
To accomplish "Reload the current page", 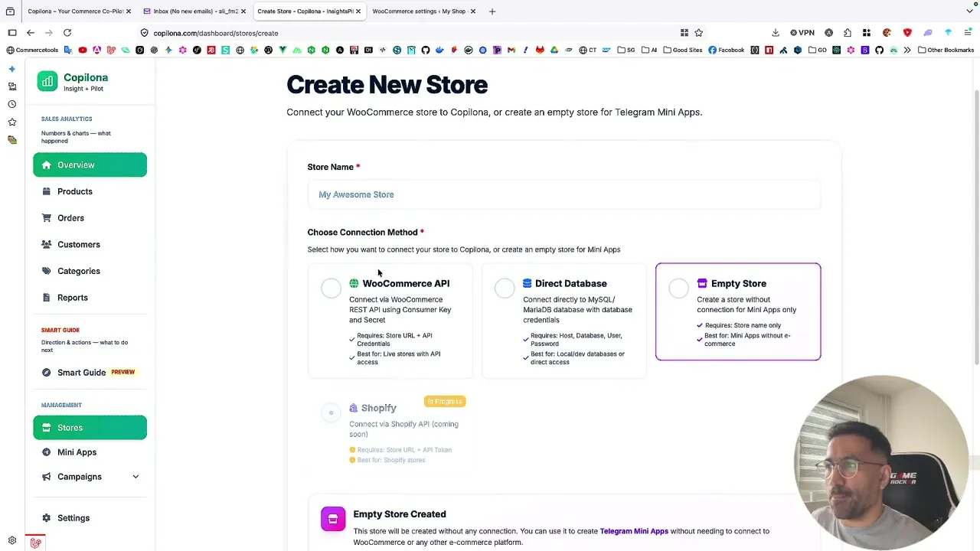I will tap(67, 33).
